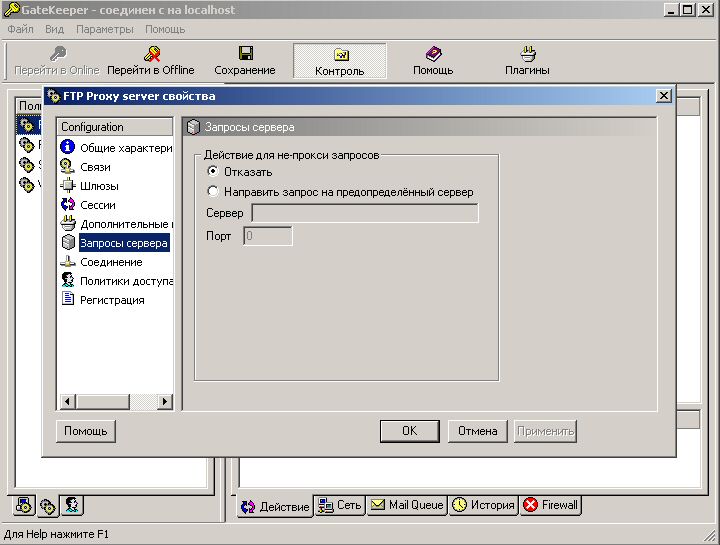Open Шлюзы configuration page
The image size is (720, 545).
[99, 186]
